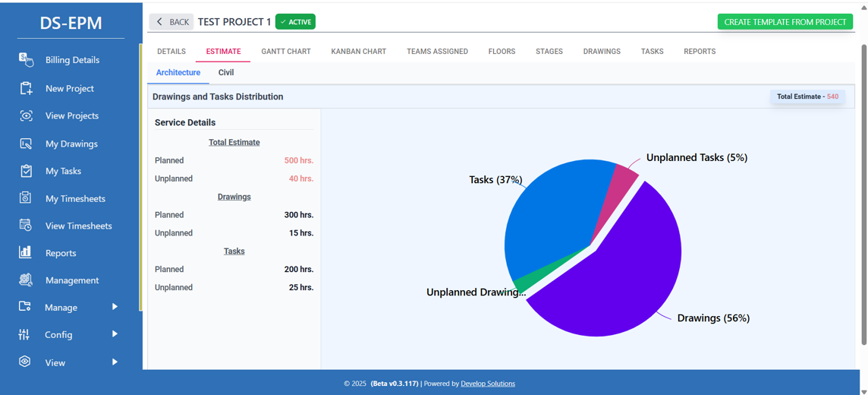This screenshot has height=395, width=868.
Task: Open Billing Details in the sidebar
Action: coord(73,60)
